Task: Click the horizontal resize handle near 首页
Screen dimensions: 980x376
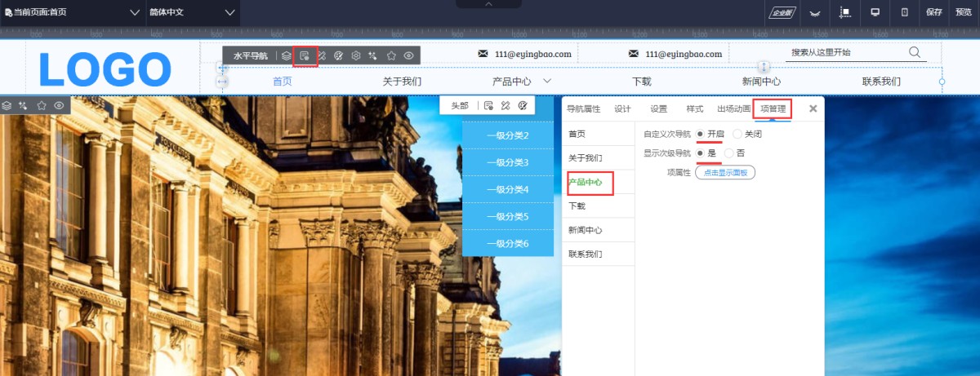Action: coord(222,82)
